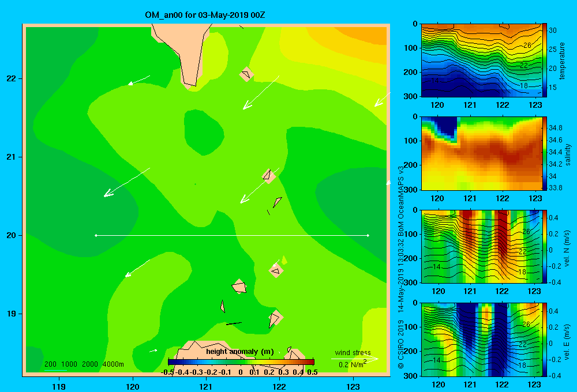Image resolution: width=577 pixels, height=392 pixels.
Task: Click the '200 1000 2000 4000m' depth contour legend
Action: coord(84,364)
